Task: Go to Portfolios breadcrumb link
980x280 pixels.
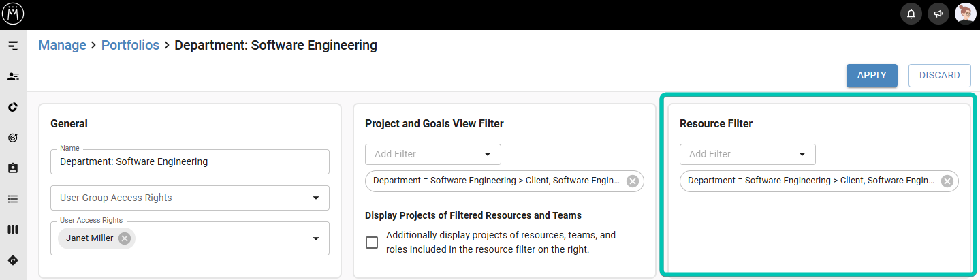Action: click(130, 46)
